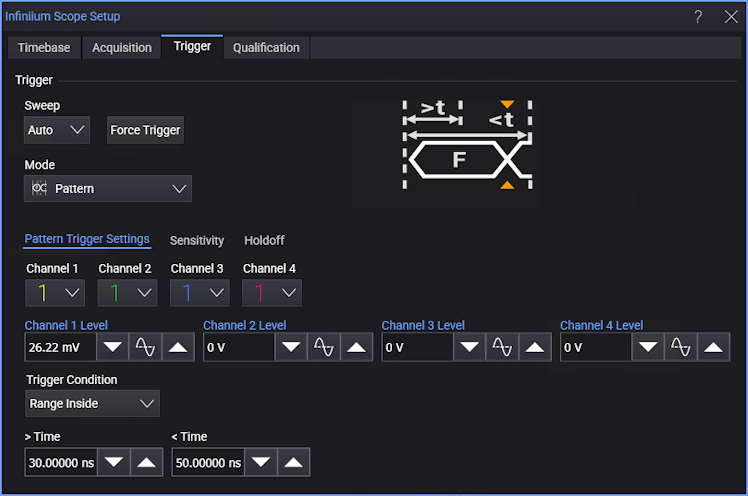
Task: Expand the Mode Pattern dropdown
Action: point(108,188)
